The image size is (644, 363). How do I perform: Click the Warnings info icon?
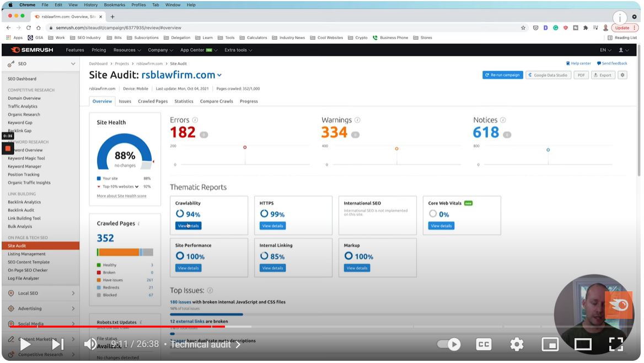pos(357,120)
